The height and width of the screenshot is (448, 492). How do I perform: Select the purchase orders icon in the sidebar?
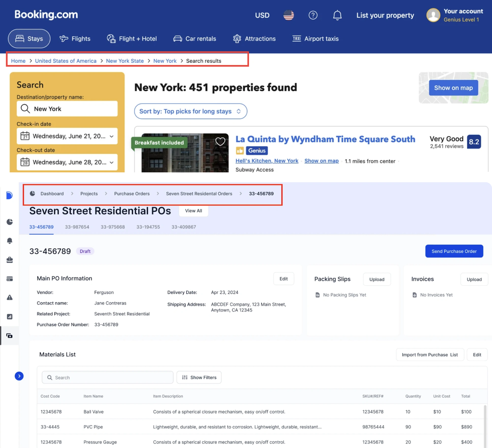coord(10,336)
